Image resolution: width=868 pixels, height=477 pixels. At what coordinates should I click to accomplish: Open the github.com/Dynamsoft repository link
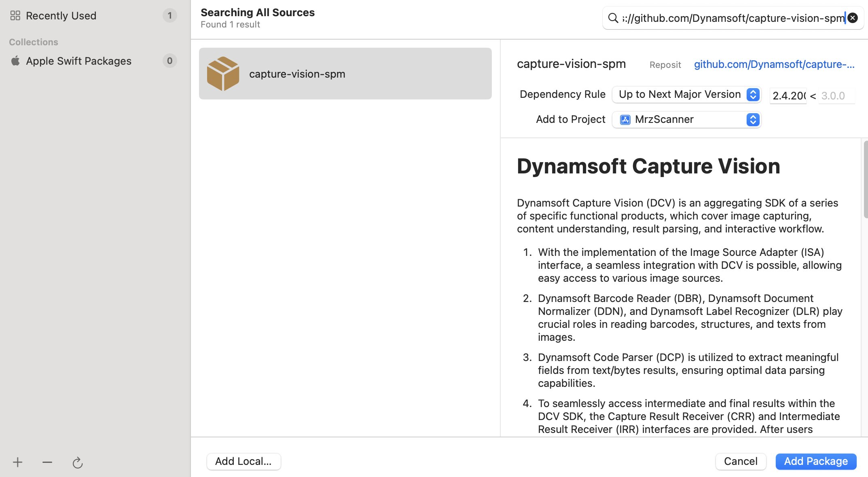774,64
